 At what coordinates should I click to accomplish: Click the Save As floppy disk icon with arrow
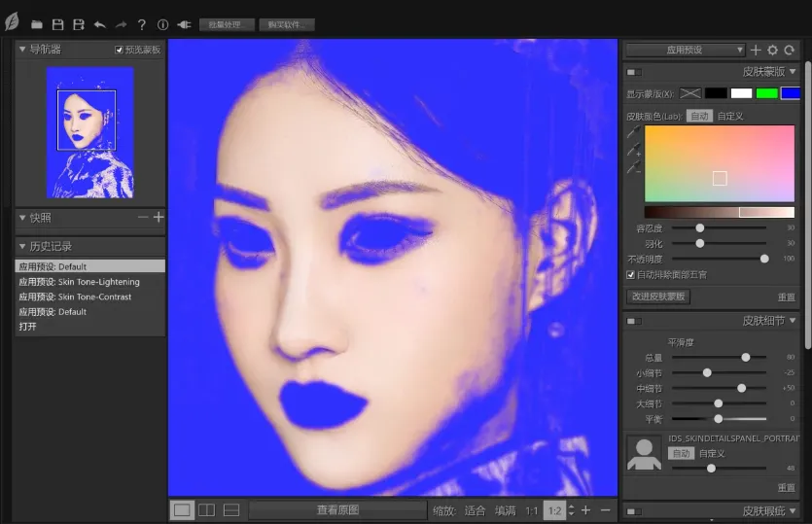[79, 24]
